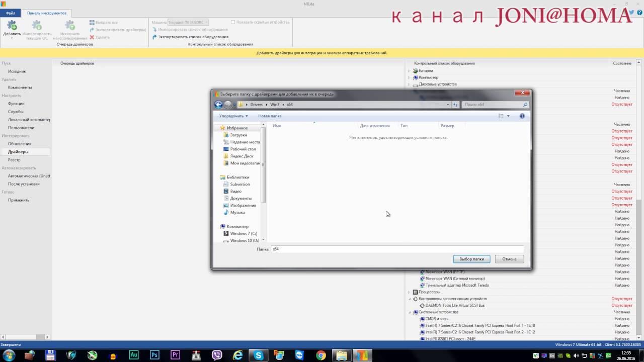This screenshot has width=644, height=362.
Task: Open Photoshop from the taskbar
Action: 154,355
